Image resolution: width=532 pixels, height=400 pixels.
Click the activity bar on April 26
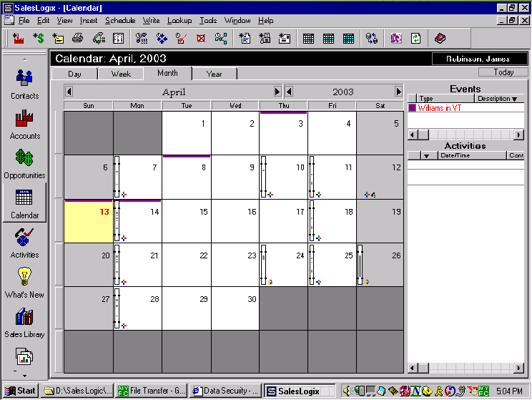pos(360,265)
